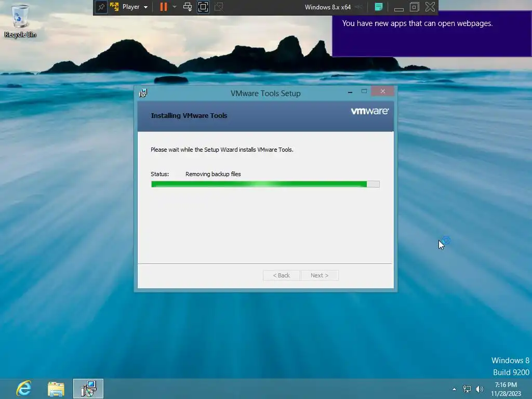This screenshot has width=532, height=399.
Task: Click the green installation progress bar
Action: coord(265,184)
